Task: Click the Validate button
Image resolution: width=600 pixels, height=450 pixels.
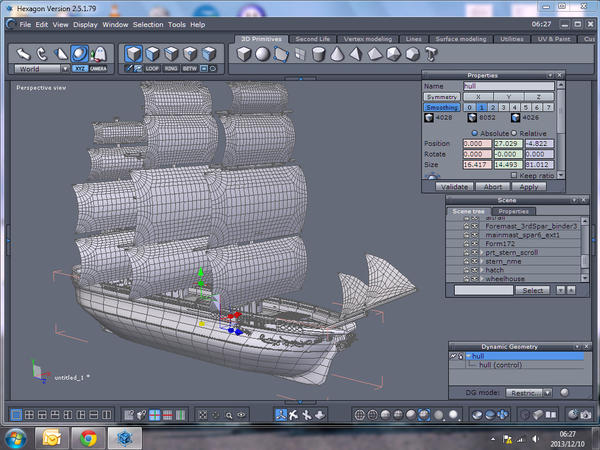Action: [x=455, y=186]
